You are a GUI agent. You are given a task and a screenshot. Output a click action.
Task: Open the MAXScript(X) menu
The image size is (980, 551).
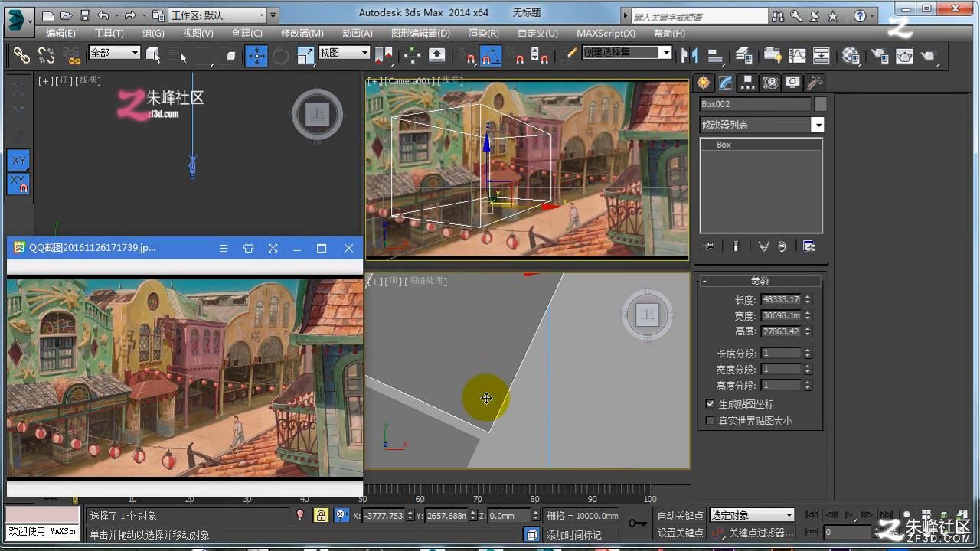pyautogui.click(x=606, y=34)
